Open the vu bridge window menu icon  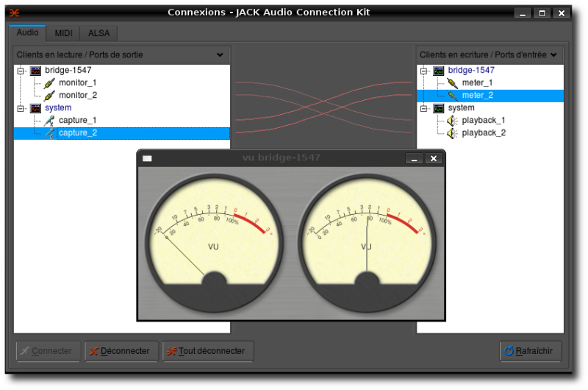pos(147,158)
